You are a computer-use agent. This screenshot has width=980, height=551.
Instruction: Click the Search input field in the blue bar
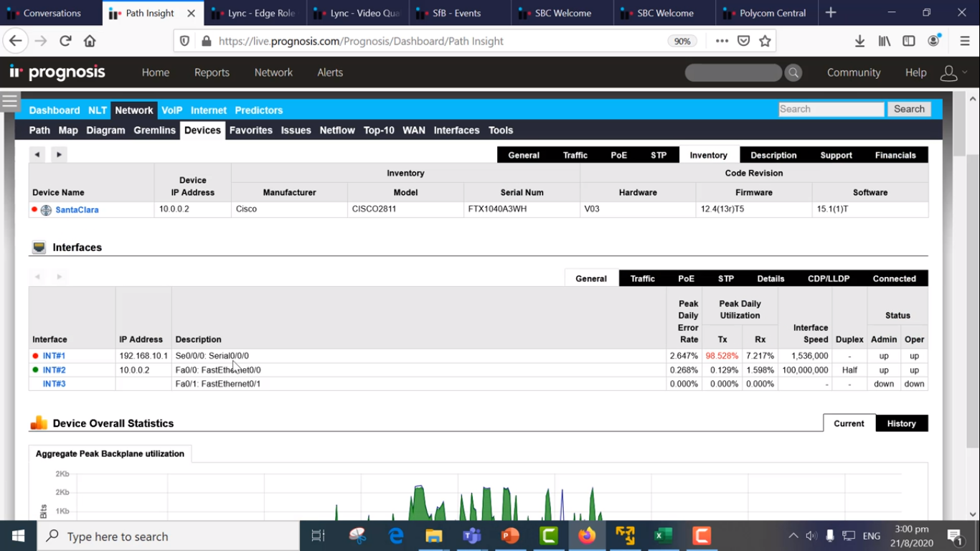click(831, 109)
